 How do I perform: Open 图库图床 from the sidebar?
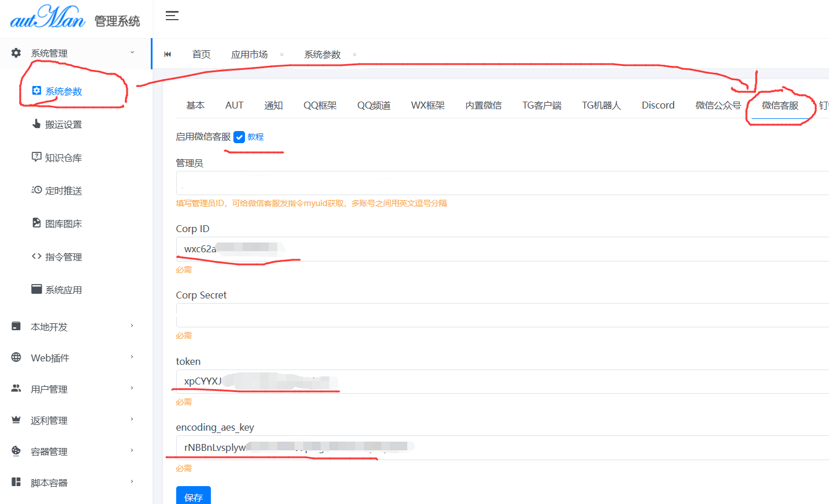[x=63, y=224]
